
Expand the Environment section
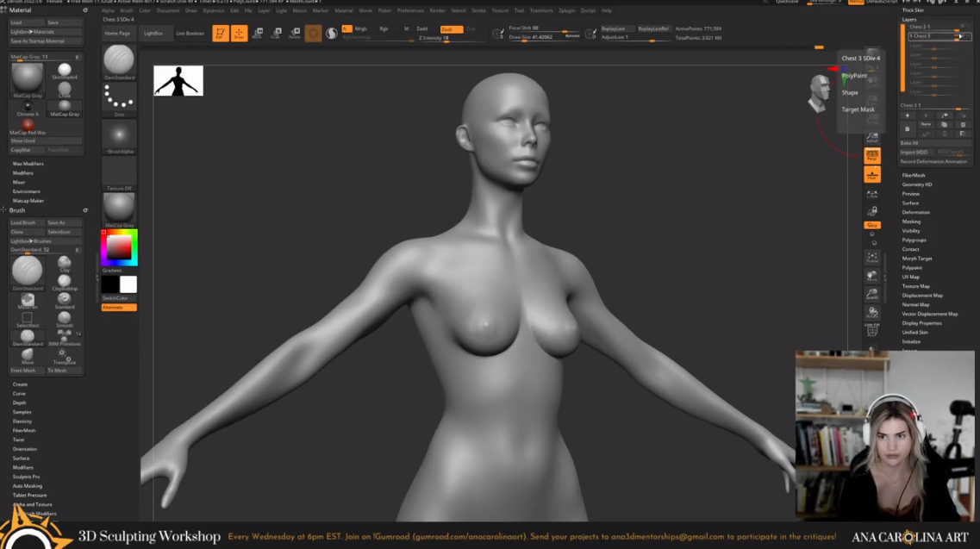coord(26,191)
